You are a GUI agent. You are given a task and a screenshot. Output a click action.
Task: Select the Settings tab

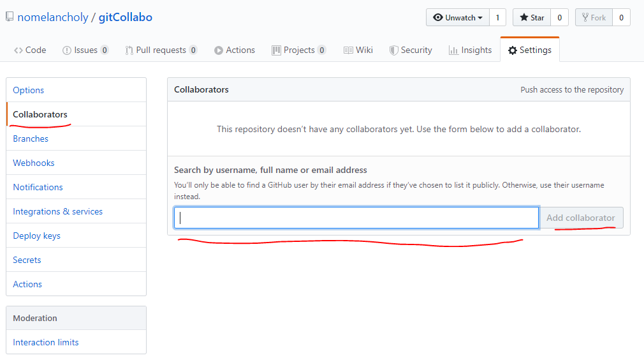530,50
